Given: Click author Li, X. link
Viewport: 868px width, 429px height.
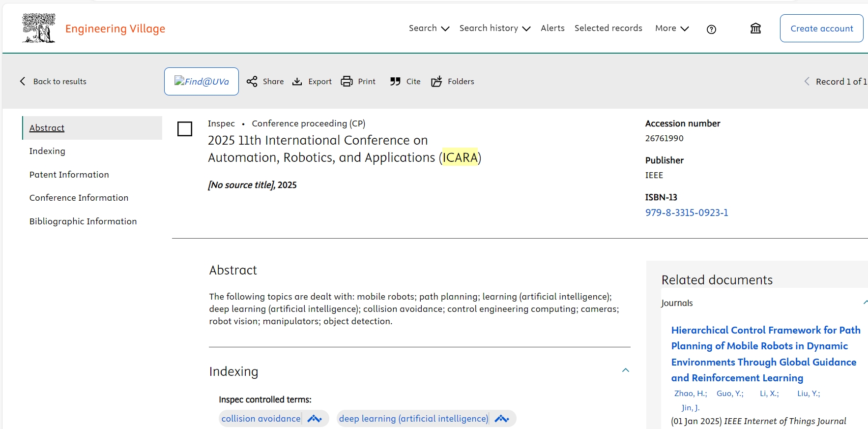Looking at the screenshot, I should [769, 394].
